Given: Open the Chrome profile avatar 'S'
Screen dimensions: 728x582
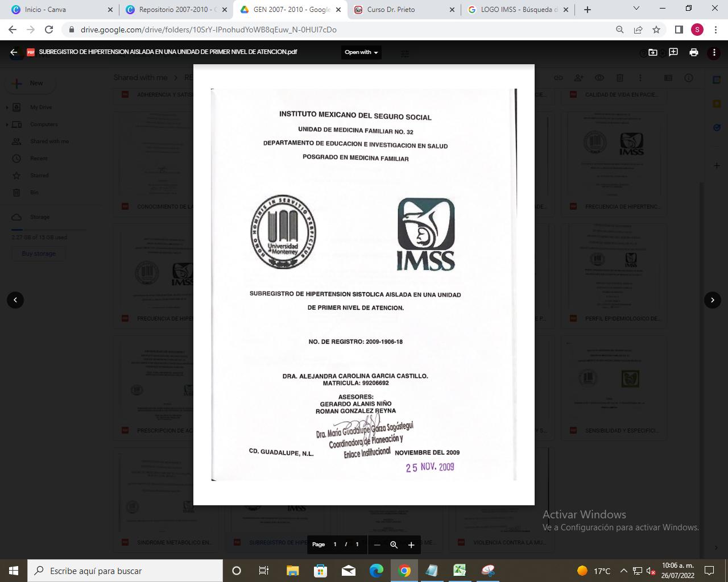Looking at the screenshot, I should pos(697,30).
